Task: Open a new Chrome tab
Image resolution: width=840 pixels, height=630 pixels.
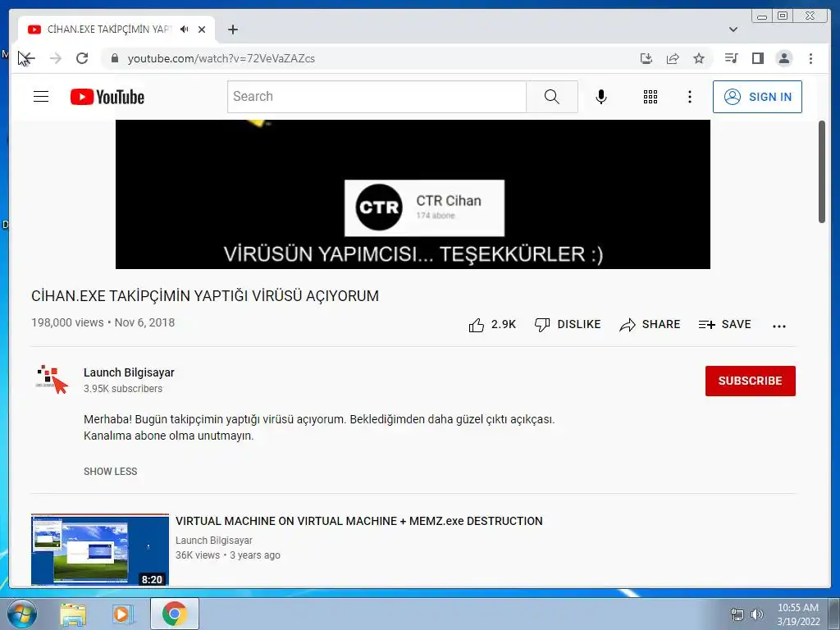Action: click(232, 30)
